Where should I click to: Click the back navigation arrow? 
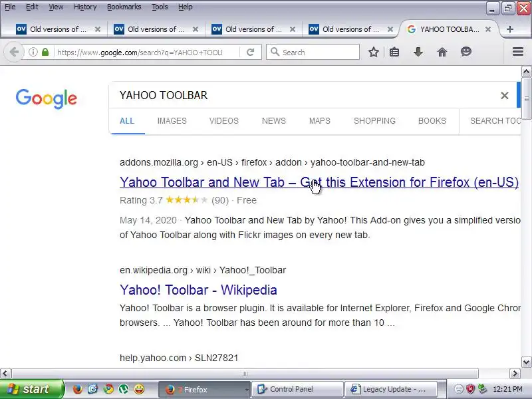[14, 53]
